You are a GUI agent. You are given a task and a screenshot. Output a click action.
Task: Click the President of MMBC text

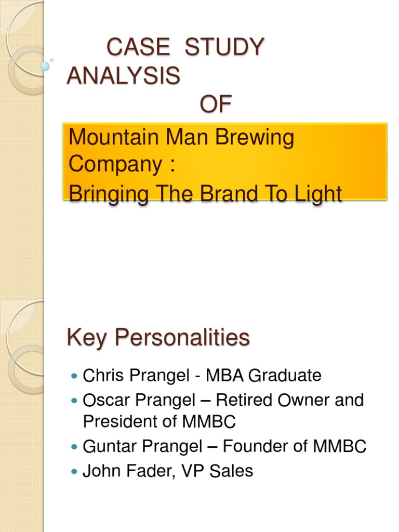[x=159, y=422]
